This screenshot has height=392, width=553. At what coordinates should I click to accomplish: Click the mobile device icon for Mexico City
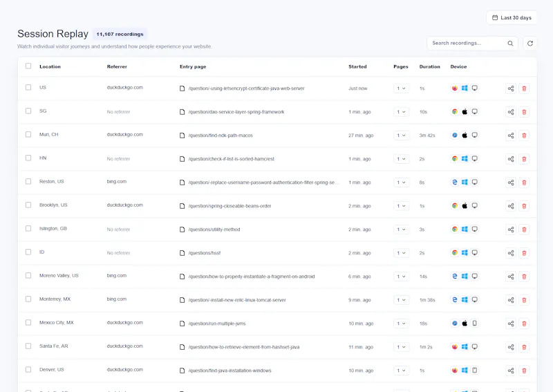475,323
